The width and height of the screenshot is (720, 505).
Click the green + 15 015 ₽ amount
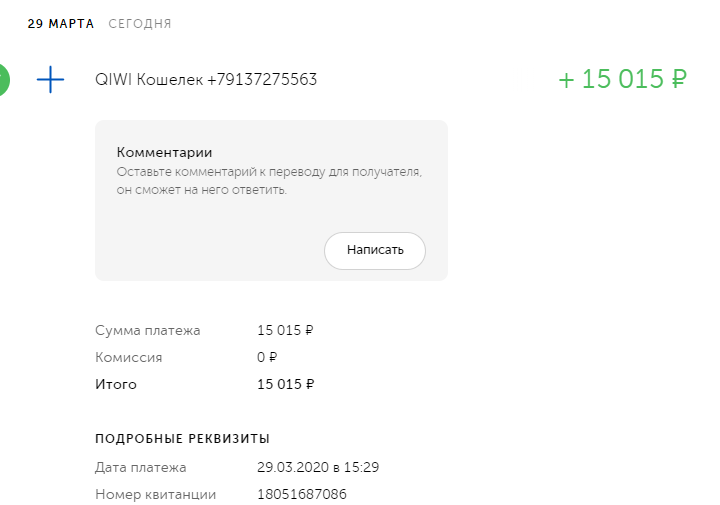pos(622,79)
